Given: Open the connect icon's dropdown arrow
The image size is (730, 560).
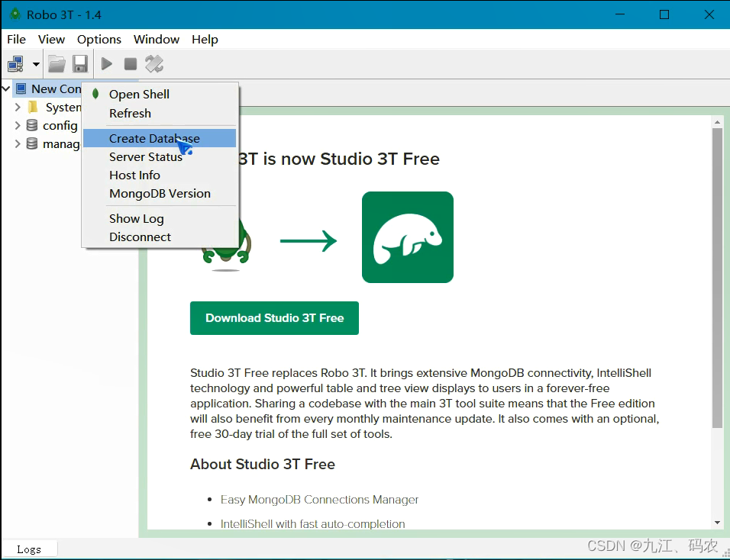Looking at the screenshot, I should [x=36, y=64].
